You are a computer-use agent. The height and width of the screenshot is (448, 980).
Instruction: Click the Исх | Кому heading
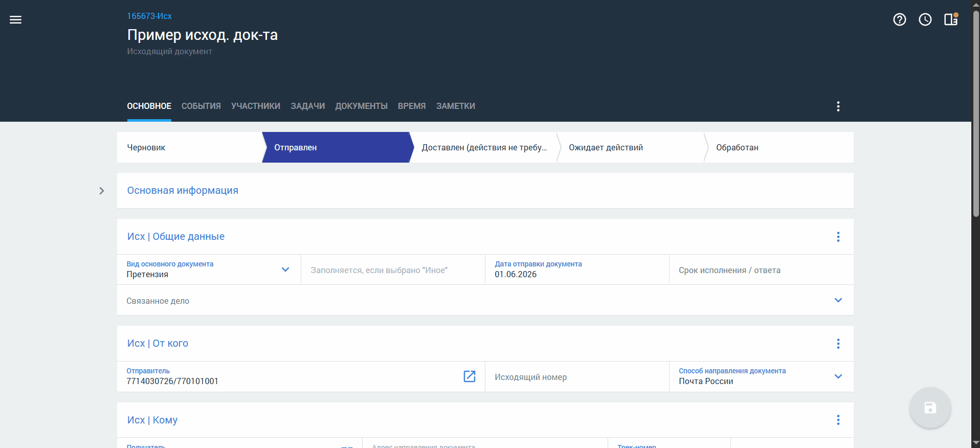[152, 420]
